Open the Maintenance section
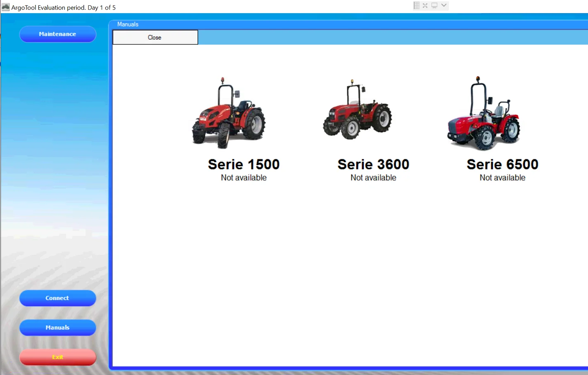This screenshot has width=588, height=375. click(x=57, y=34)
